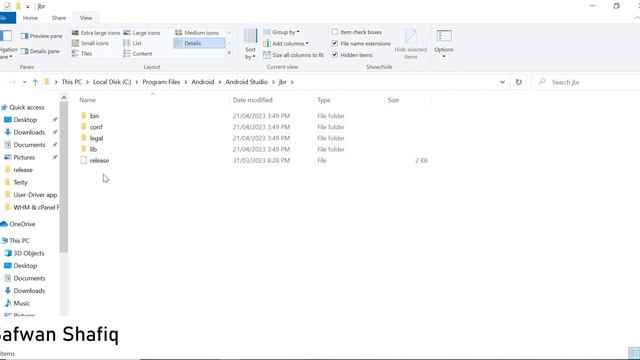
Task: Open the Home ribbon tab
Action: [30, 18]
